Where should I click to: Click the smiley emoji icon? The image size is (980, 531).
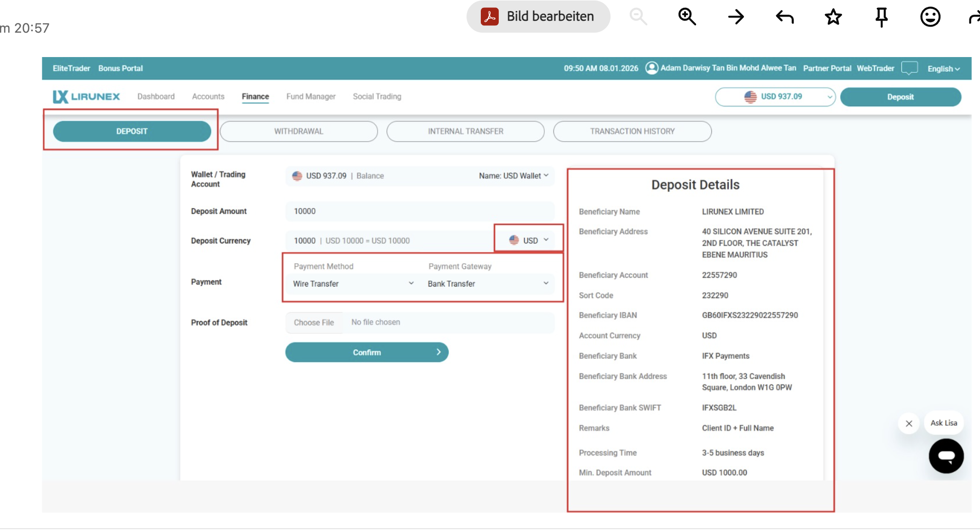tap(930, 17)
